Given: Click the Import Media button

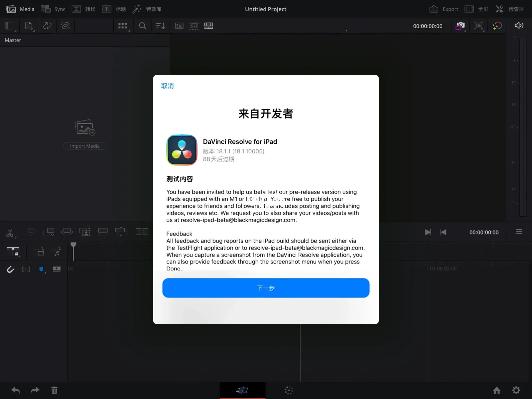Looking at the screenshot, I should coord(85,146).
